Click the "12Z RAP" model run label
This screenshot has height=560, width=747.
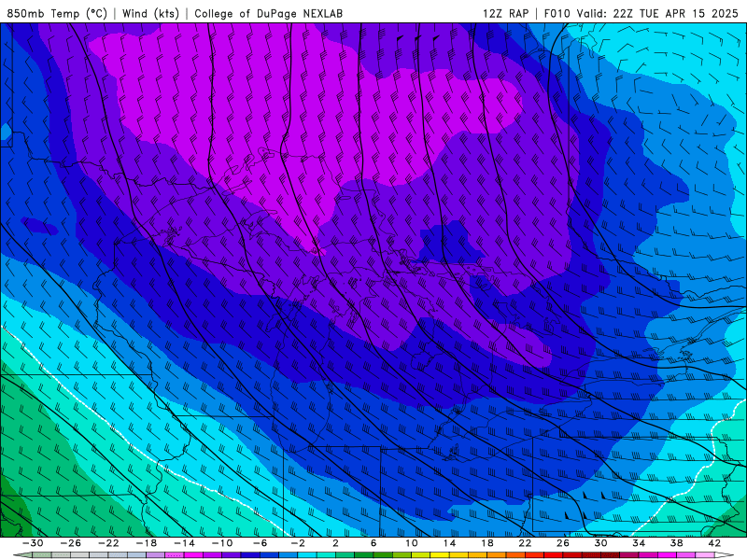pyautogui.click(x=505, y=13)
